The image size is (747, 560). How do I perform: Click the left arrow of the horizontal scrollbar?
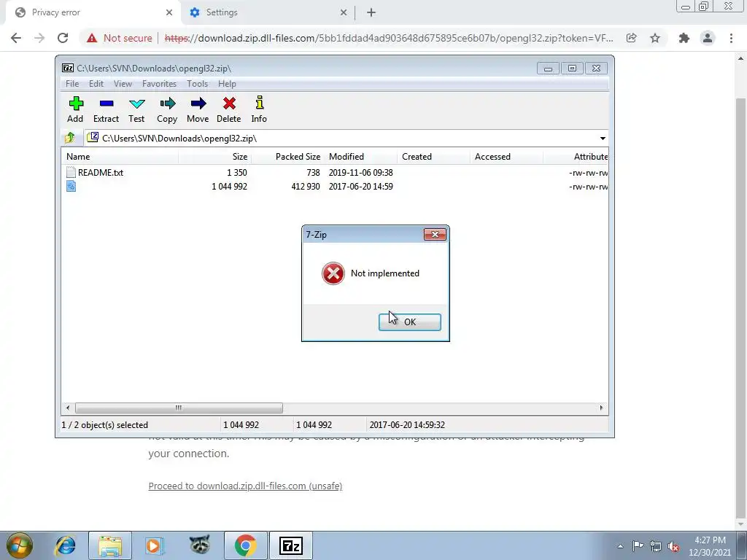point(68,408)
